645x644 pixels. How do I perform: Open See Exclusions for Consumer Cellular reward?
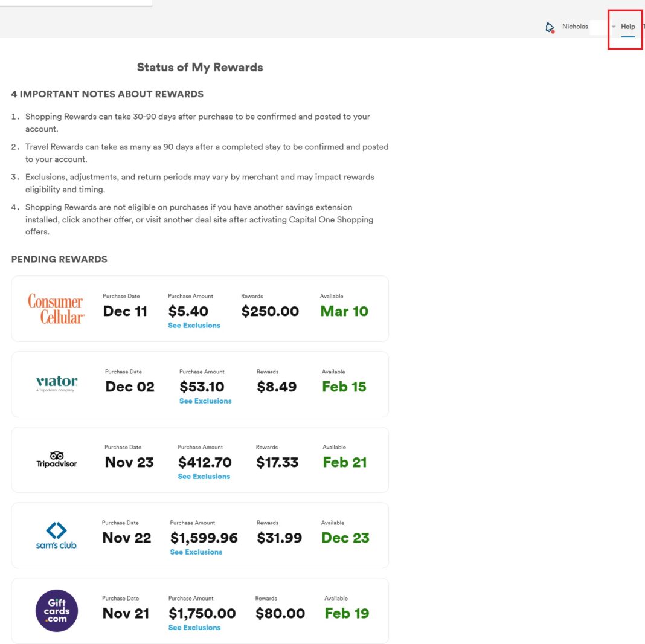pyautogui.click(x=194, y=325)
